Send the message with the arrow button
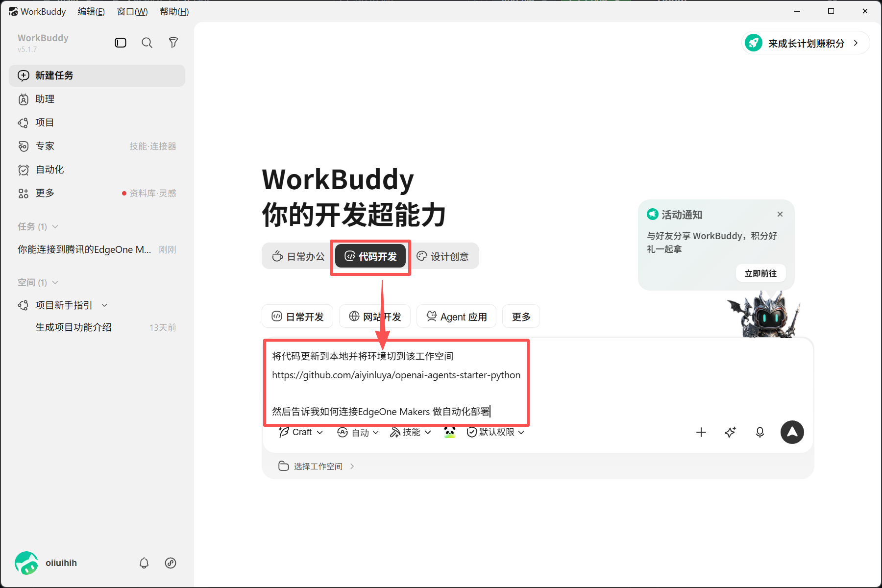The image size is (882, 588). (792, 432)
